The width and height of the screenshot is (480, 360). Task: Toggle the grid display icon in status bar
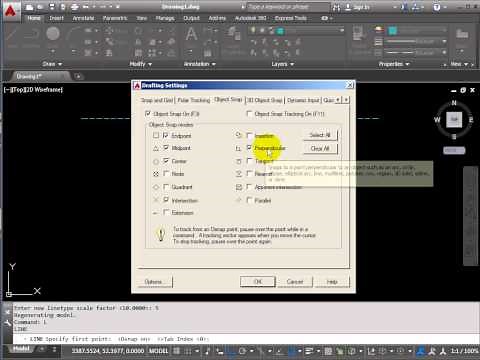[176, 351]
